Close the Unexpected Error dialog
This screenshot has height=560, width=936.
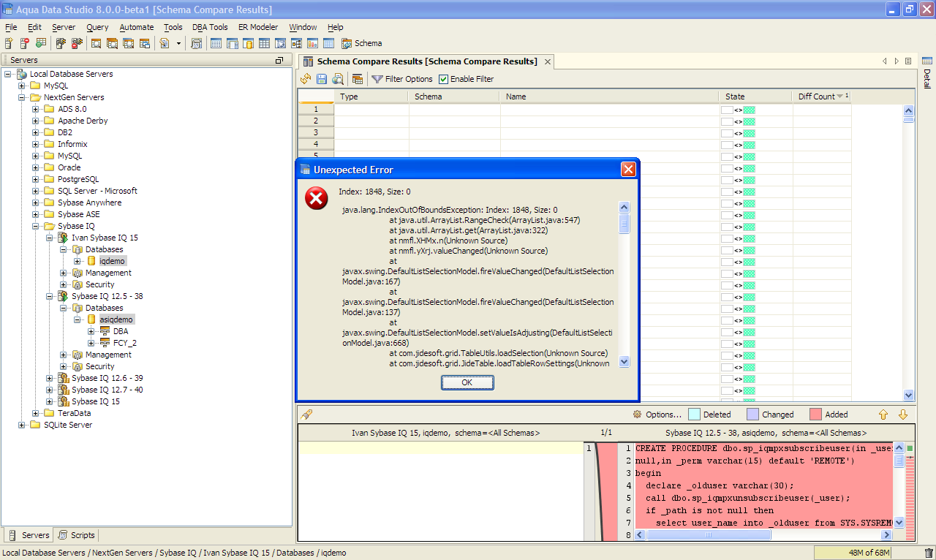click(628, 170)
